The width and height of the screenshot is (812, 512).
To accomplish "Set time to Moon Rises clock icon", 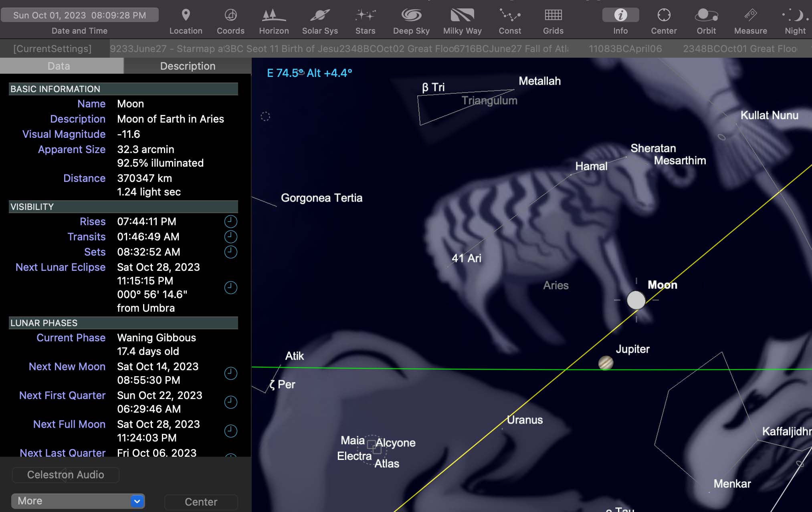I will pos(230,222).
